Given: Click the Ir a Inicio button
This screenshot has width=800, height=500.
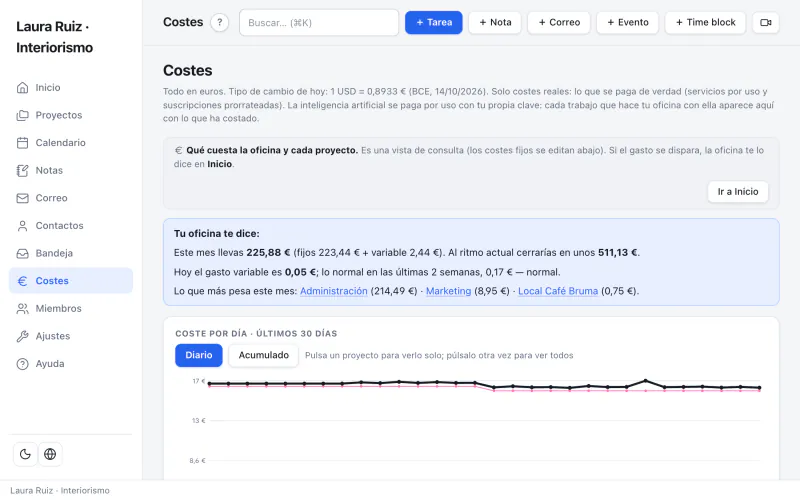Looking at the screenshot, I should pos(738,192).
